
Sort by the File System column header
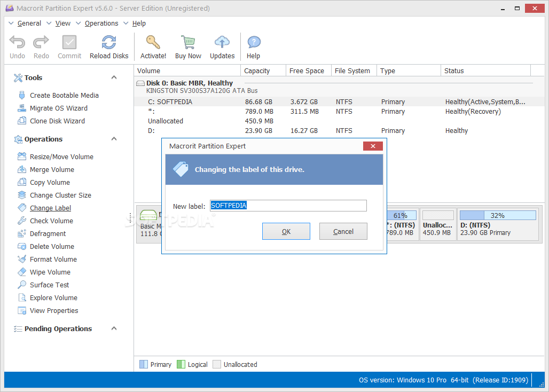pos(354,70)
